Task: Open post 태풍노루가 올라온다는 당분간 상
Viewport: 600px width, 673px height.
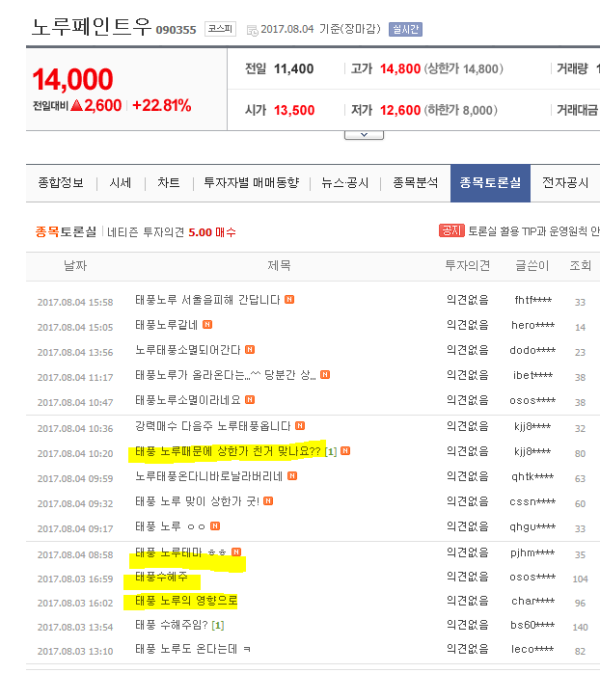Action: click(x=225, y=375)
